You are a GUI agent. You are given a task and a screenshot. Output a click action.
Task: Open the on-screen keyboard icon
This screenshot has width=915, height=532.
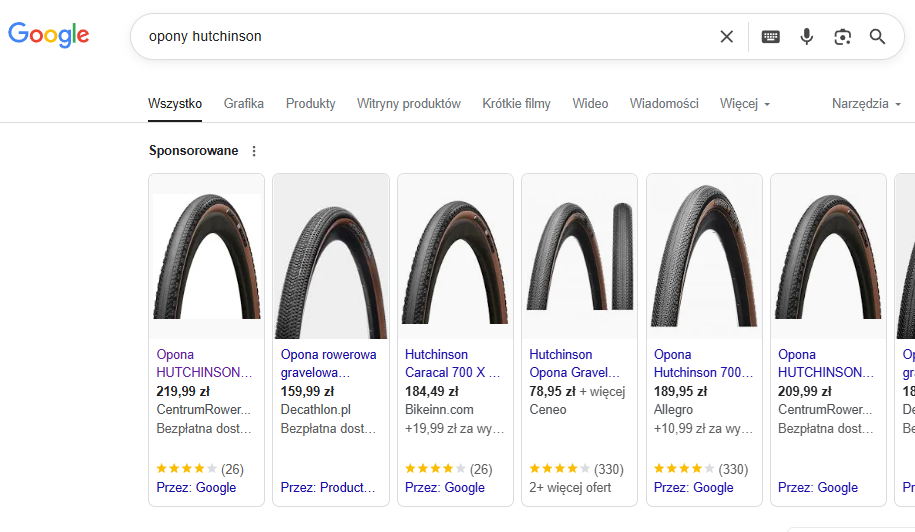770,37
